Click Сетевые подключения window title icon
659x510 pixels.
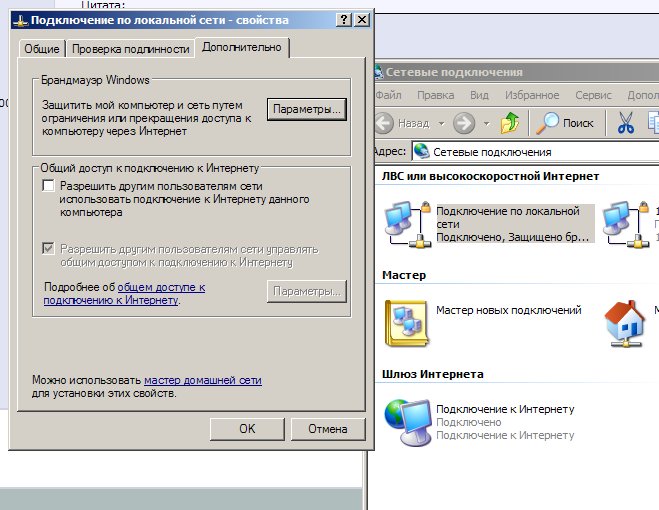pyautogui.click(x=379, y=72)
